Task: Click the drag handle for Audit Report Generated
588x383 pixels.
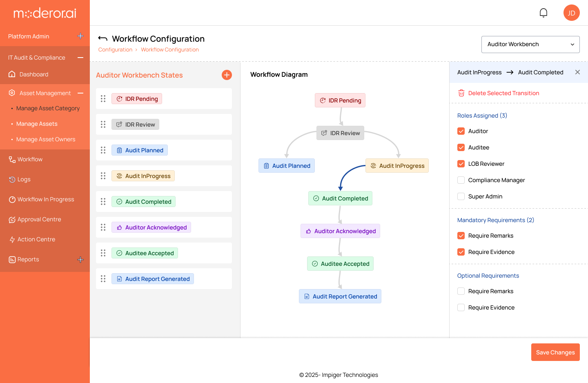Action: tap(103, 279)
